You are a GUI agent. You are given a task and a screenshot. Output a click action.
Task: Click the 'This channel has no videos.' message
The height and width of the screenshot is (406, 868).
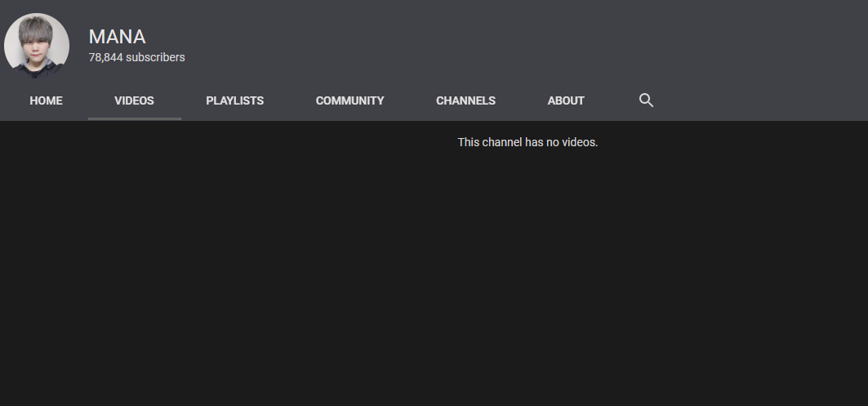pyautogui.click(x=527, y=142)
